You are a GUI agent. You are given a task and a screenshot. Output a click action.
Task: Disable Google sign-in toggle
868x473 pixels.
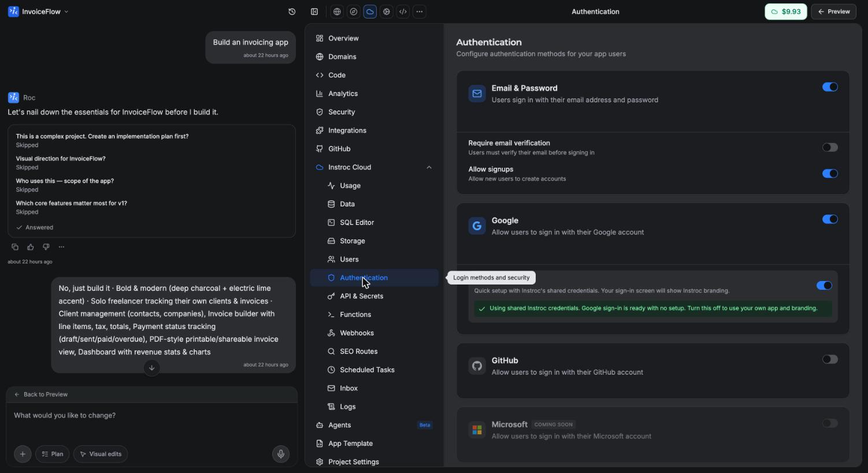[830, 219]
